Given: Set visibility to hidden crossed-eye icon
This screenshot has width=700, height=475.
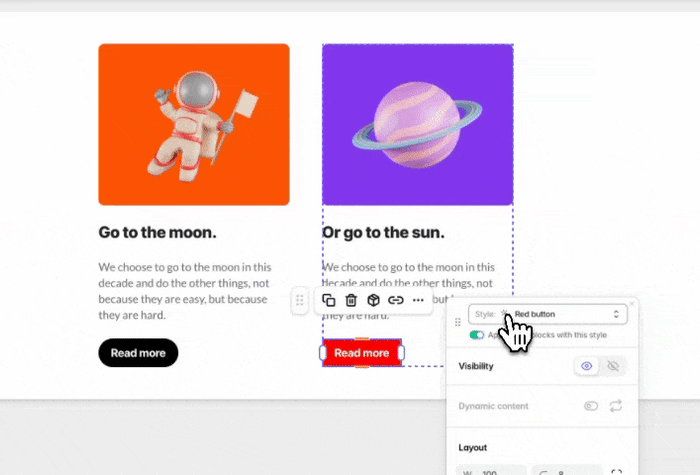Looking at the screenshot, I should point(613,366).
